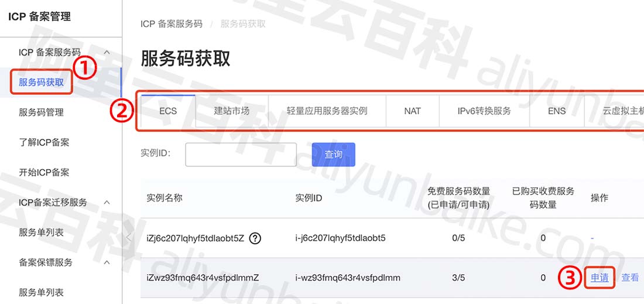This screenshot has height=304, width=644.
Task: Focus the 实例ID input field
Action: (x=241, y=155)
